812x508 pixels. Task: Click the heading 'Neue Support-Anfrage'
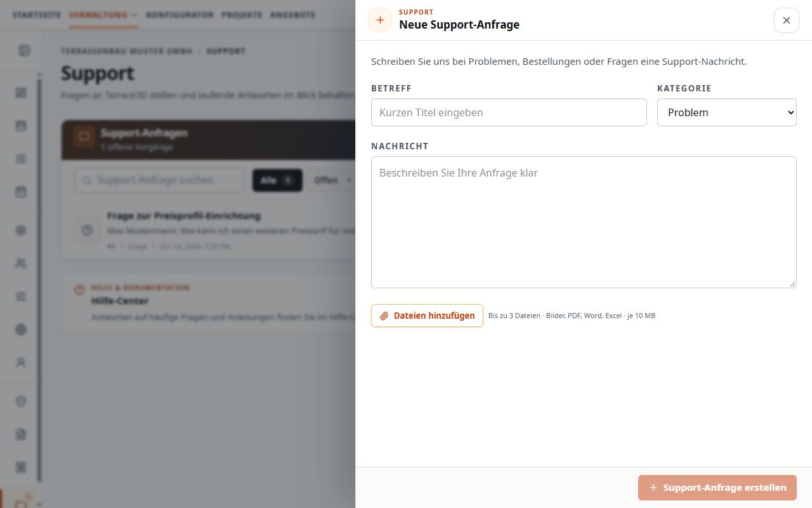459,25
